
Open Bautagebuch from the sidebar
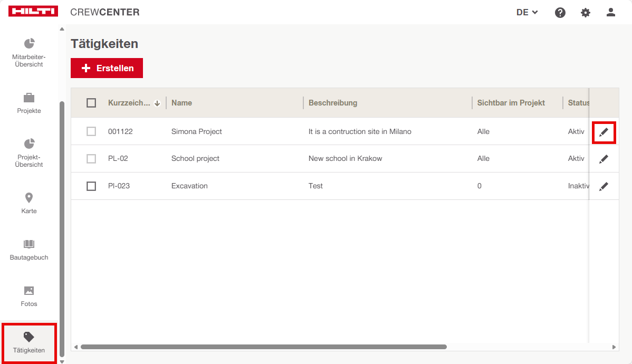29,250
